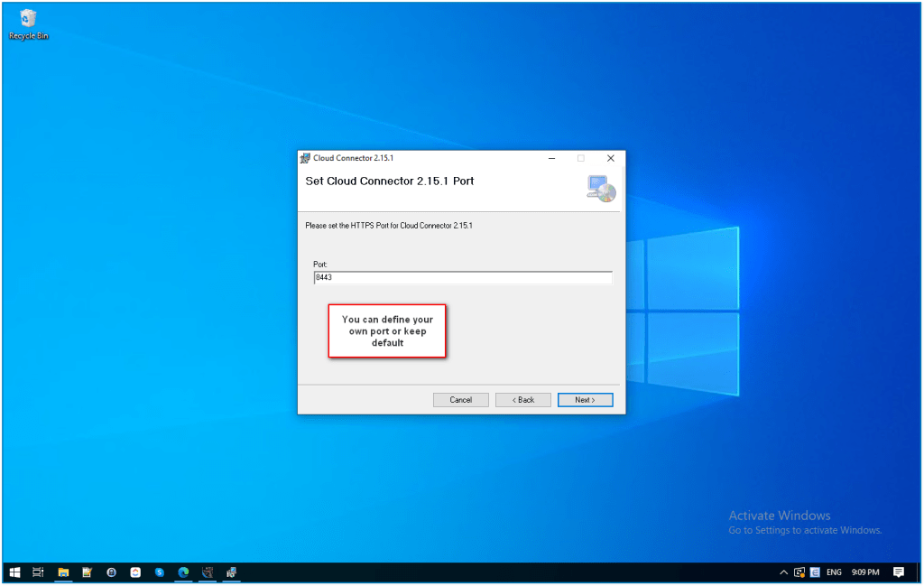Click into the Port input field

462,278
